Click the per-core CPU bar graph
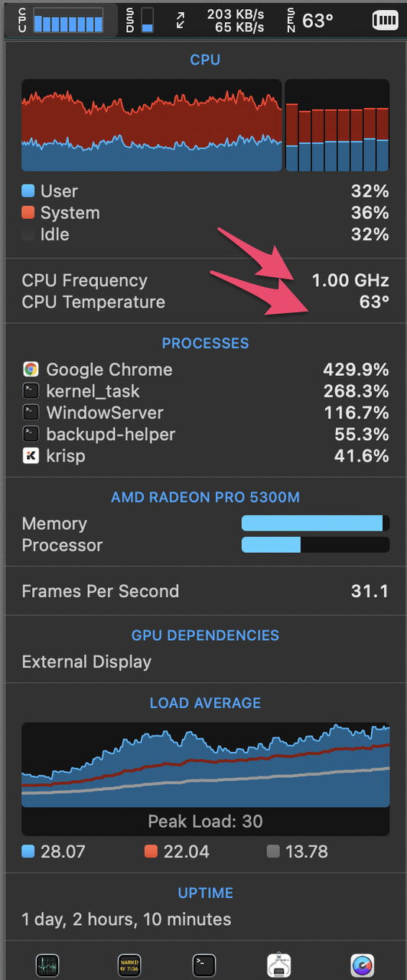Screen dimensions: 407x980 click(337, 126)
